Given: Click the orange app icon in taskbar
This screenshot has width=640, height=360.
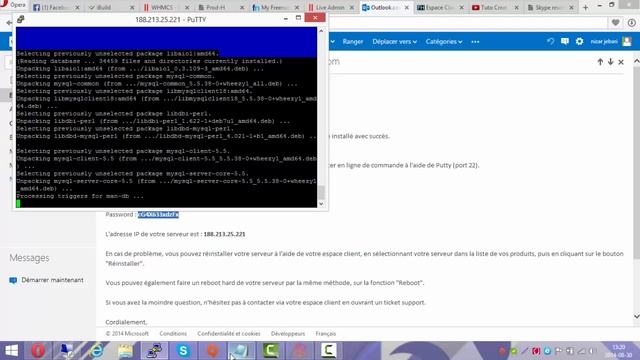Looking at the screenshot, I should (212, 351).
